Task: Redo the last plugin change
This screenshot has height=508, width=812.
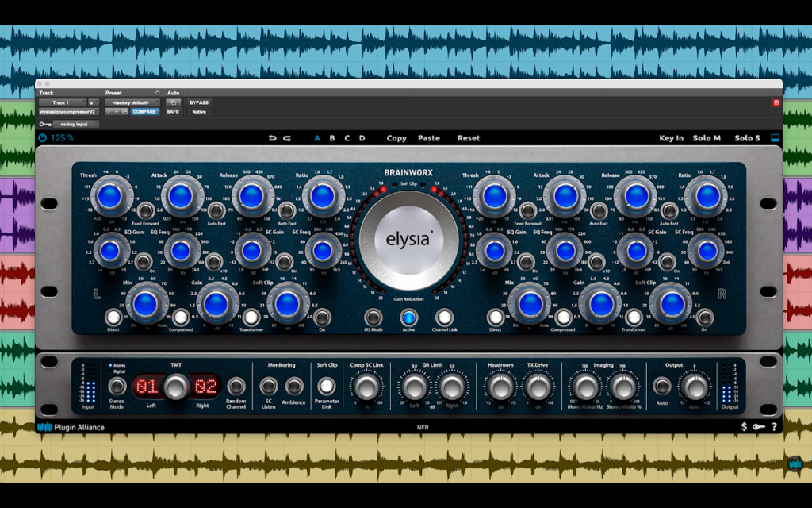Action: coord(287,138)
